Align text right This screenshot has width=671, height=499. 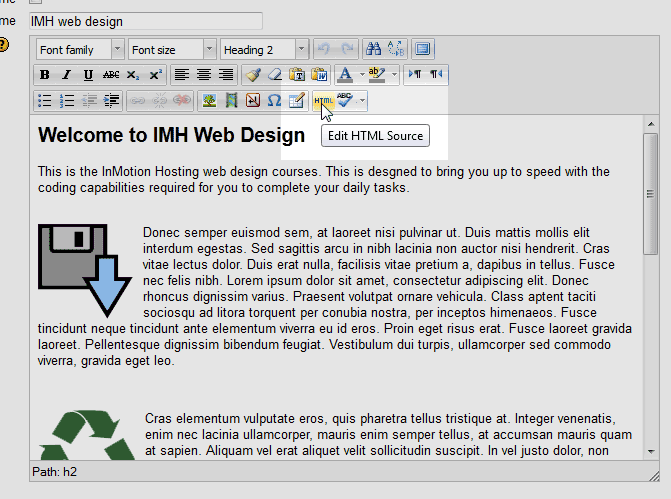point(226,75)
